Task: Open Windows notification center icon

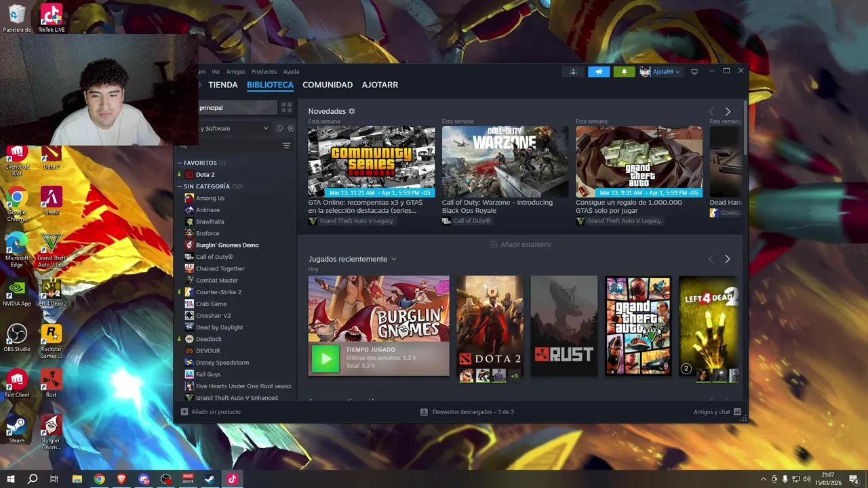Action: tap(854, 479)
